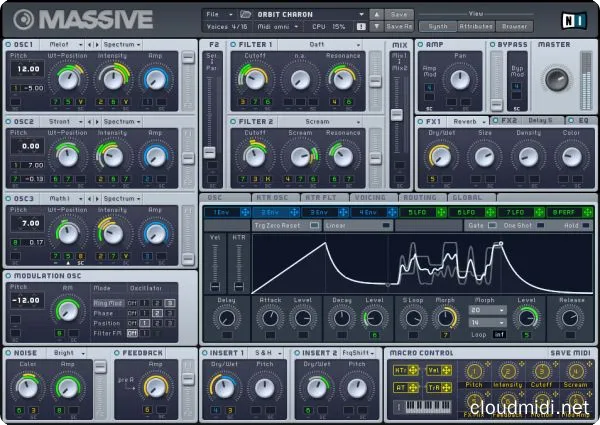Click the 7LFO modulation drag-handle icon
Image resolution: width=600 pixels, height=425 pixels.
tap(539, 212)
